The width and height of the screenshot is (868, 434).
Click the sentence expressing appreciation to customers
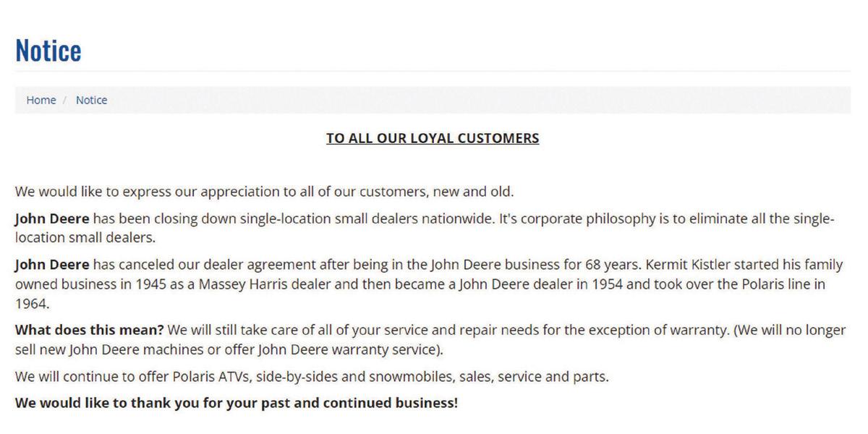tap(265, 192)
